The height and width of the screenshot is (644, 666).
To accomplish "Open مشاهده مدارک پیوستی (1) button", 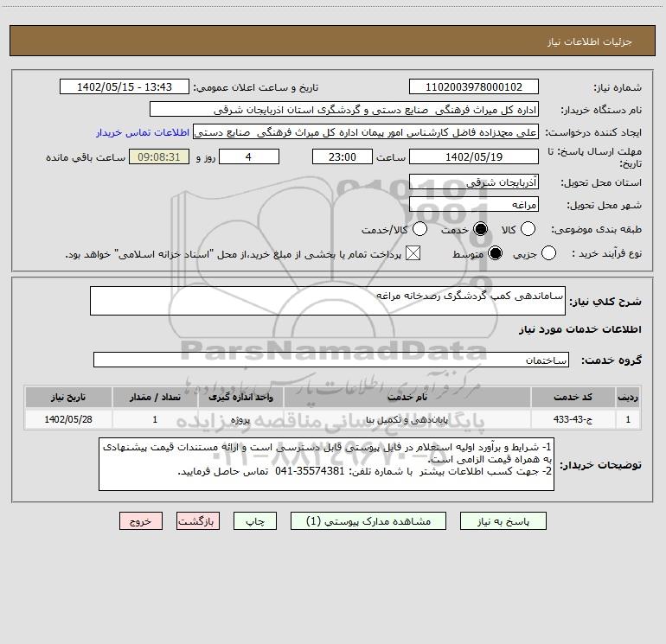I will tap(368, 521).
